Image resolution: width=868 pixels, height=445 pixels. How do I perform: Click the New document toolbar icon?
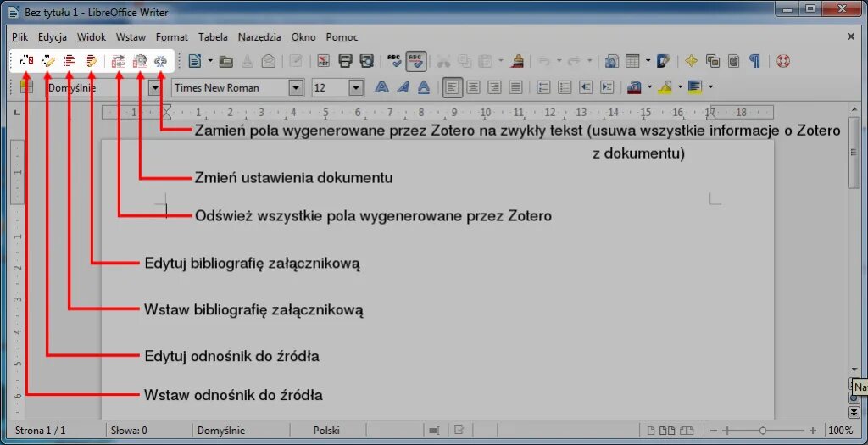point(194,61)
